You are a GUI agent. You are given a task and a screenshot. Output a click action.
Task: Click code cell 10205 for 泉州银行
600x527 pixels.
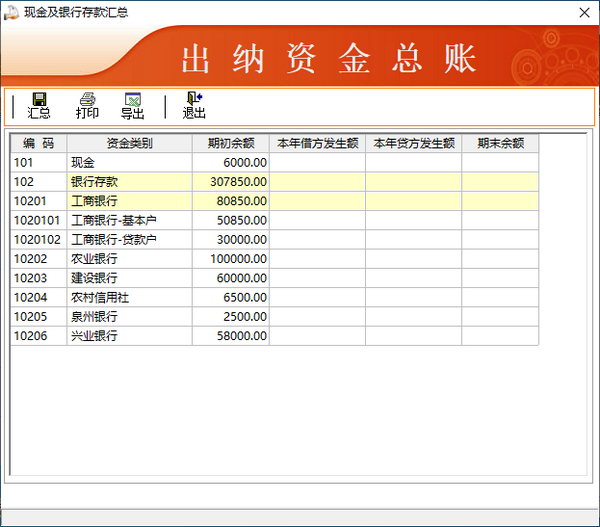click(x=39, y=317)
